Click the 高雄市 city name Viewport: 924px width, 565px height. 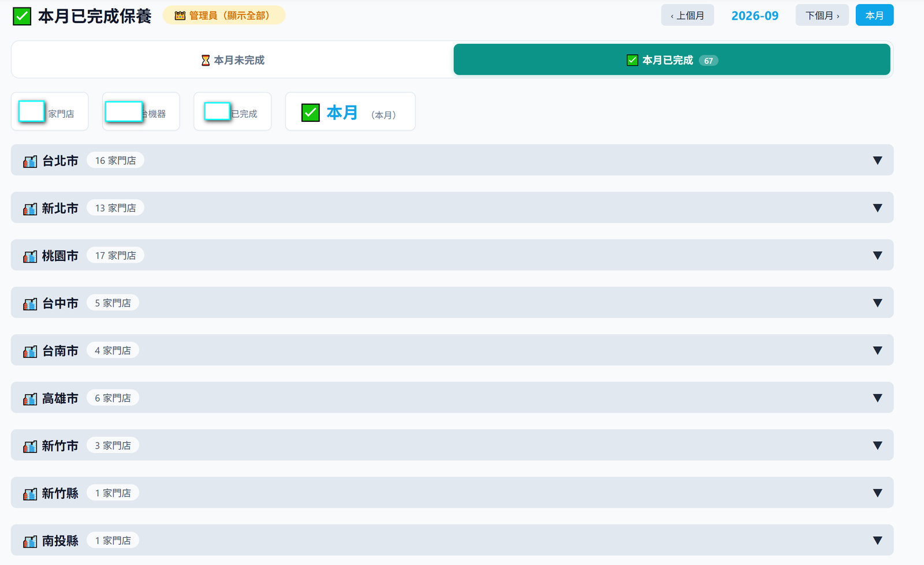[x=60, y=398]
